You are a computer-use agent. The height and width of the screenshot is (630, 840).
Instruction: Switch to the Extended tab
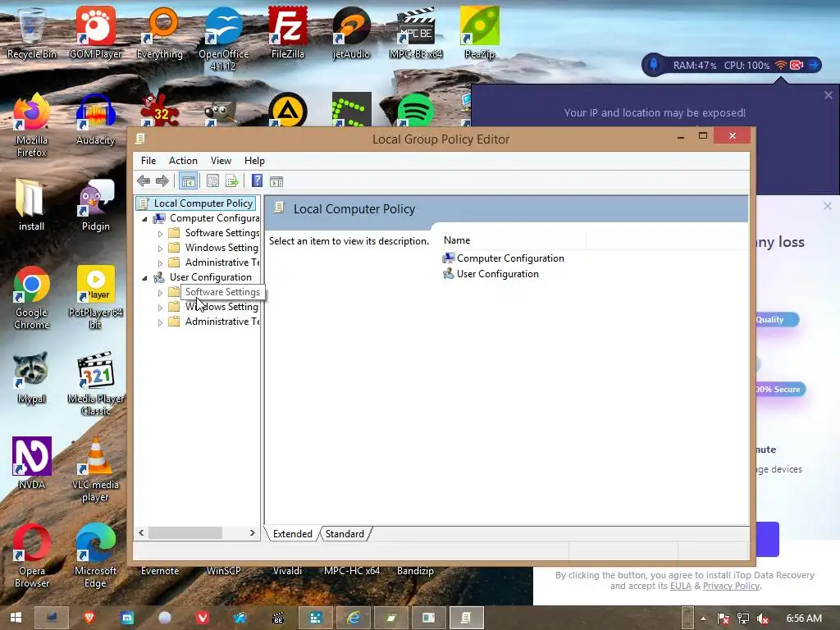click(293, 533)
